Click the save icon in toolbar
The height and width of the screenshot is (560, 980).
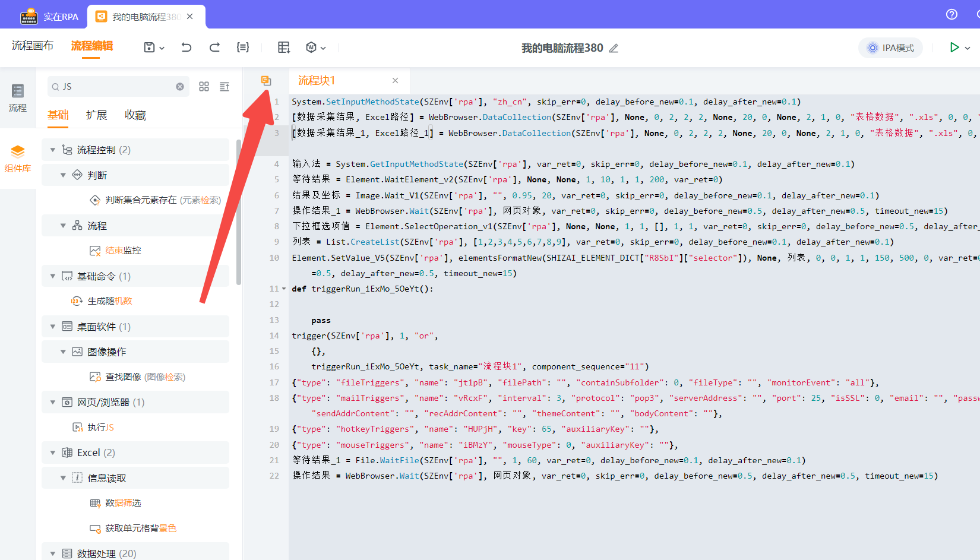point(150,48)
